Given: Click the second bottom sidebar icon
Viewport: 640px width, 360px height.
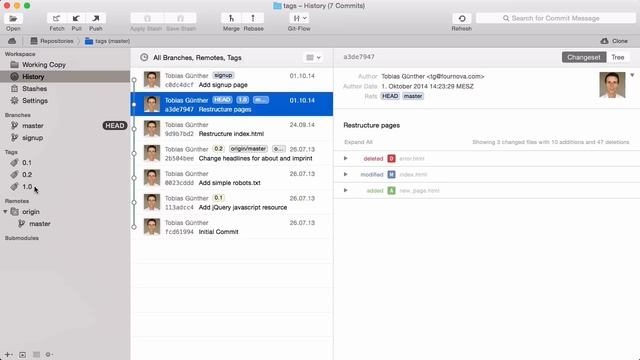Looking at the screenshot, I should pos(22,354).
